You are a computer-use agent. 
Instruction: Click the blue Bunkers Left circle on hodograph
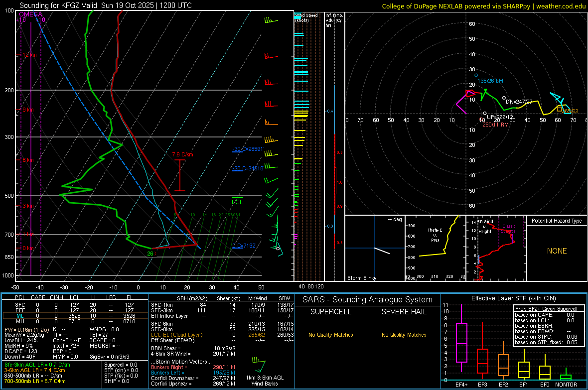coord(476,75)
